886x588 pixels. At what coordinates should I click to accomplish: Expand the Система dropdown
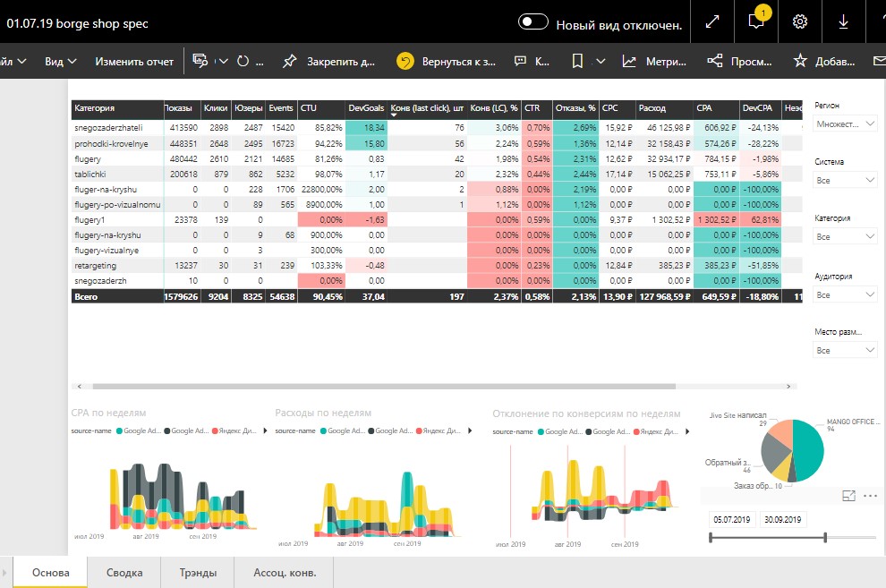845,180
